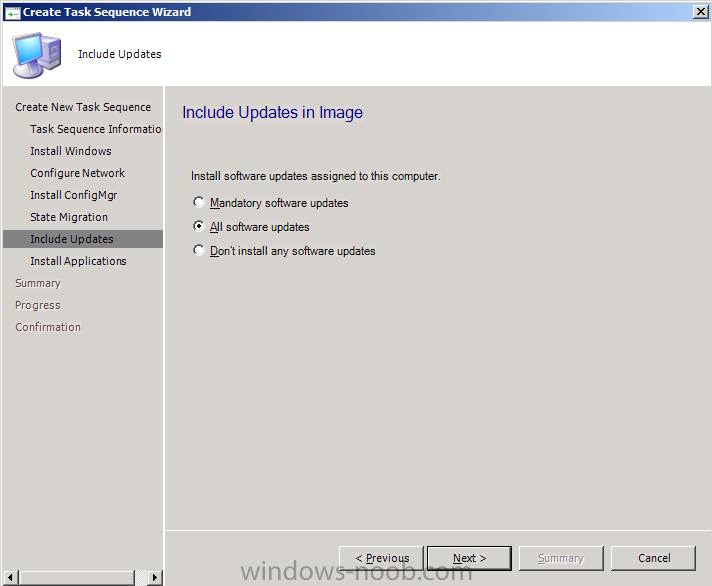Click the sidebar scroll left arrow
The height and width of the screenshot is (586, 712).
[x=10, y=577]
